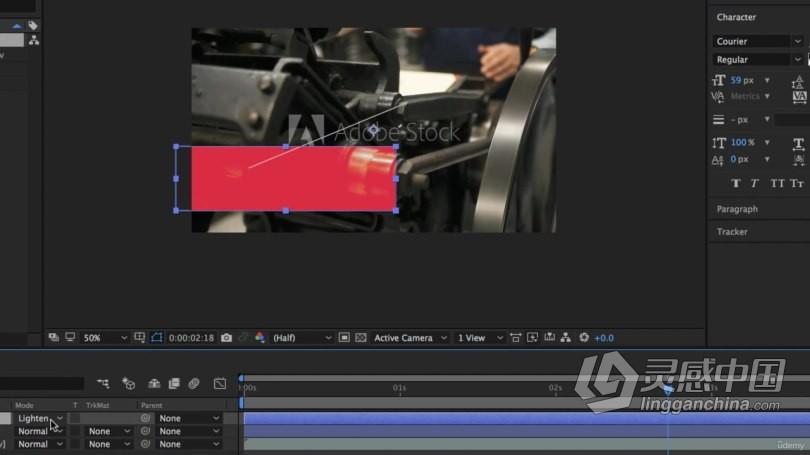
Task: Toggle pixel aspect ratio correction
Action: click(x=516, y=338)
